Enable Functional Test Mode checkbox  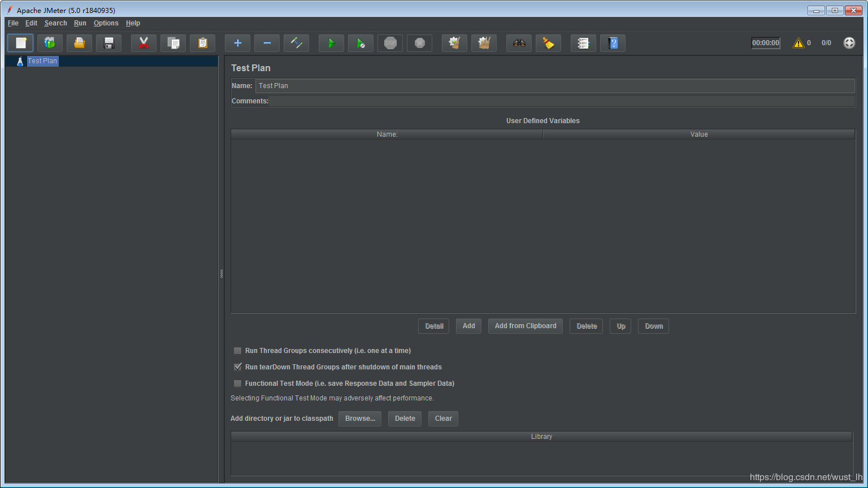tap(238, 384)
